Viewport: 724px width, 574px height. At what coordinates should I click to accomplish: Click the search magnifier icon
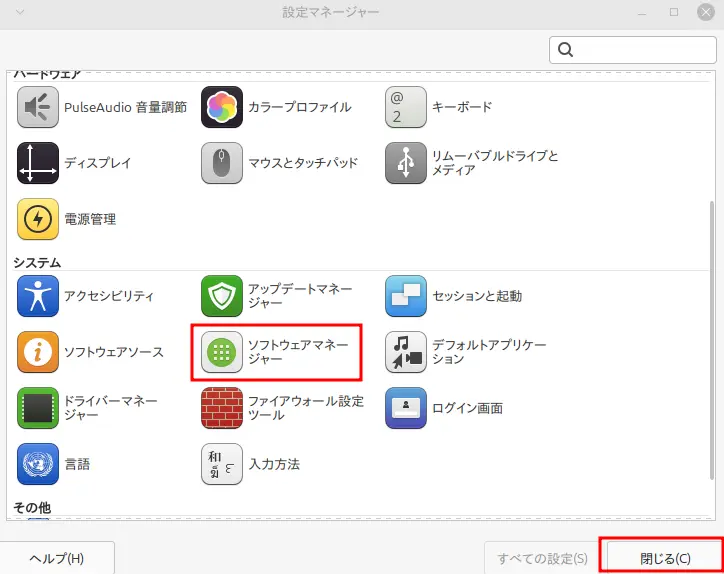(566, 49)
